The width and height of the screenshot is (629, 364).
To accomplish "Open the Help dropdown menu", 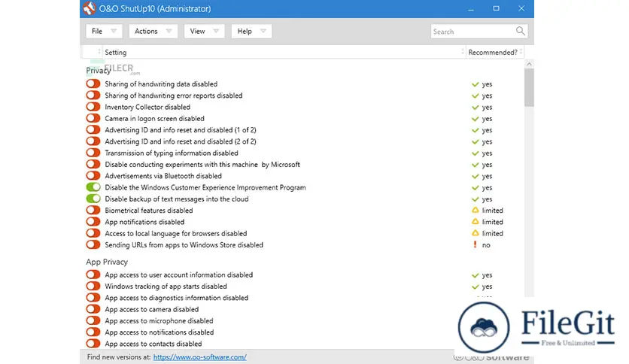I will click(251, 31).
